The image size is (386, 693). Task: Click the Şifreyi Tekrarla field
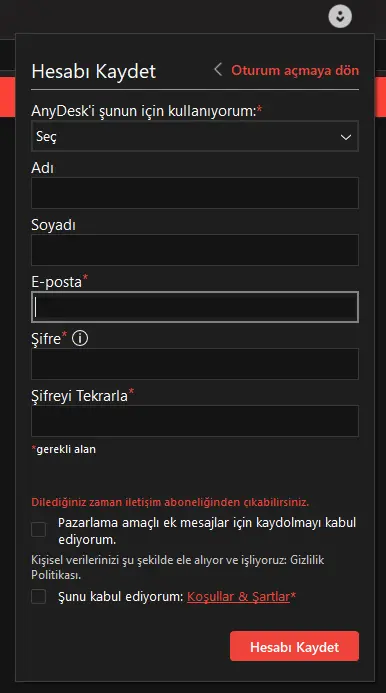(195, 421)
